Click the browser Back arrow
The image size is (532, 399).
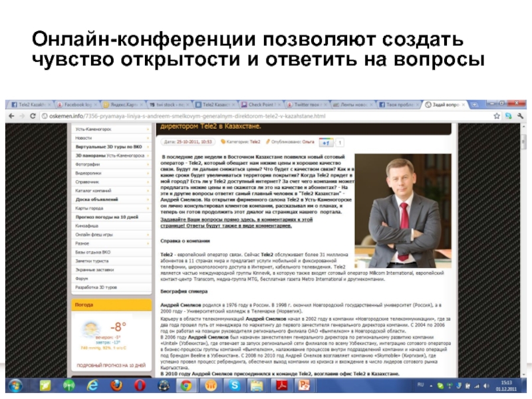tap(11, 116)
